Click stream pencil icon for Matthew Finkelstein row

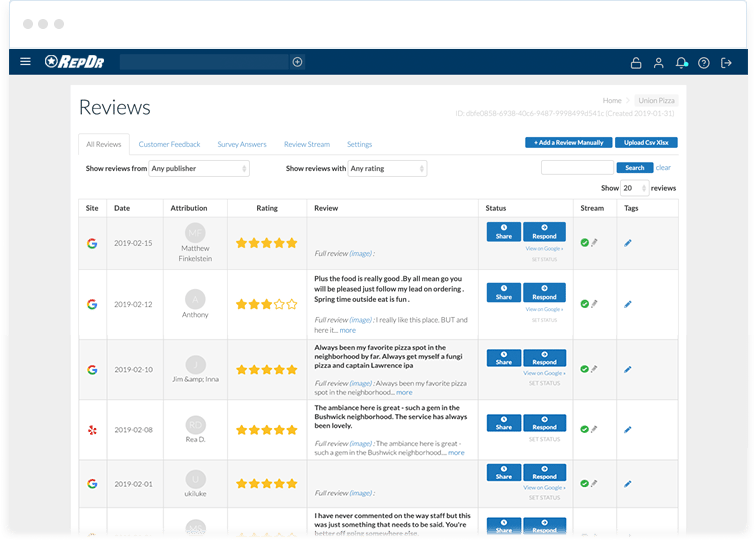pyautogui.click(x=594, y=242)
